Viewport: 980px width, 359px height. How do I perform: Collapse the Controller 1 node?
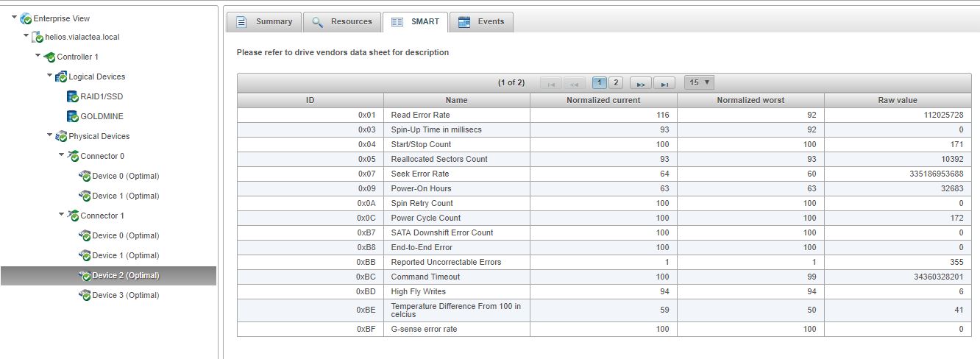(x=38, y=55)
